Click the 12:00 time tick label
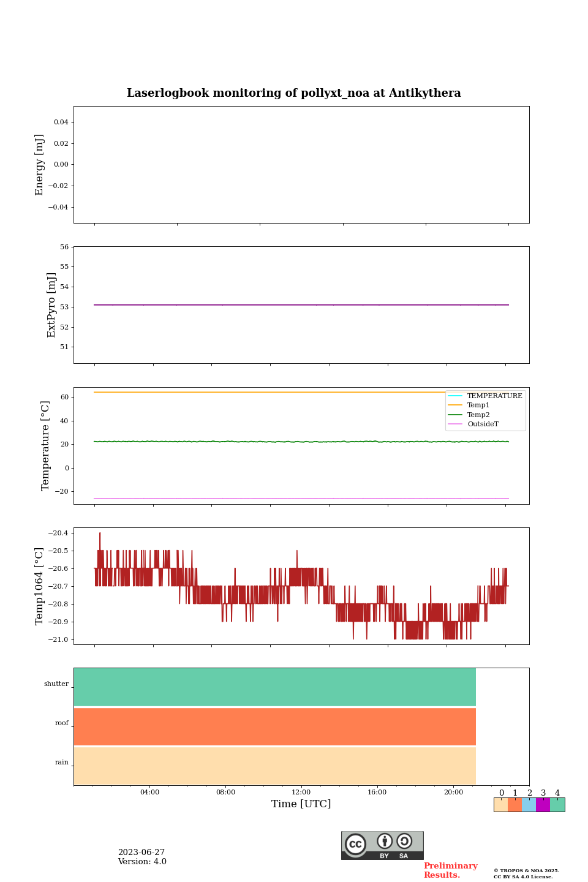 click(x=301, y=792)
